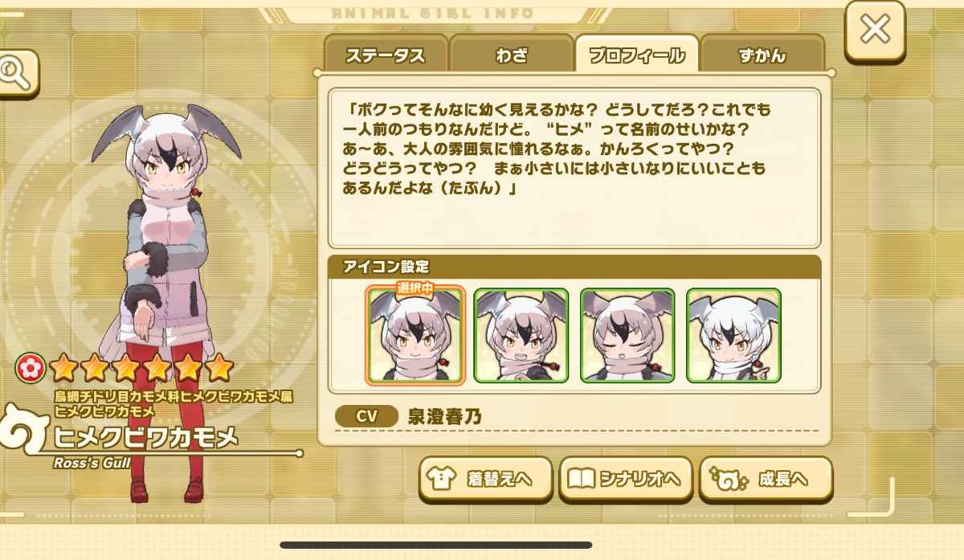
Task: Tap the 着替えへ costume button
Action: [x=485, y=479]
